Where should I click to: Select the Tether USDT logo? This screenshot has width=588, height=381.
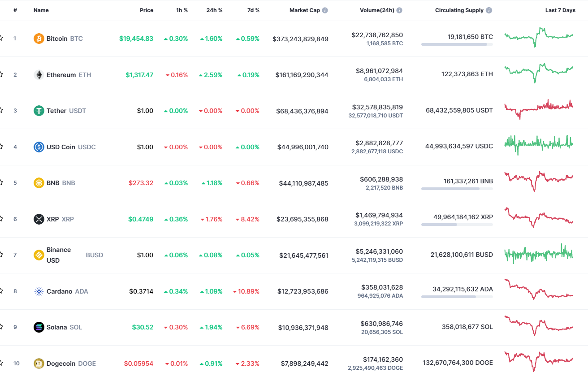pos(39,111)
